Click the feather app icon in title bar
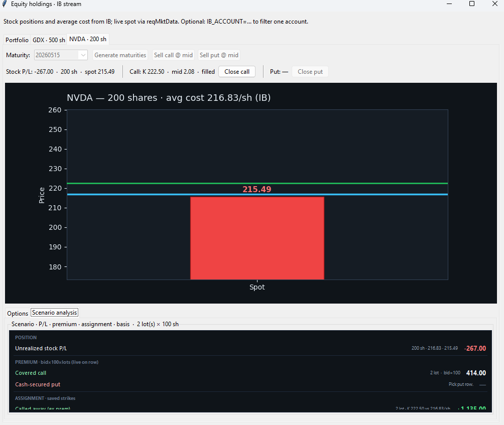The height and width of the screenshot is (425, 504). [x=5, y=4]
